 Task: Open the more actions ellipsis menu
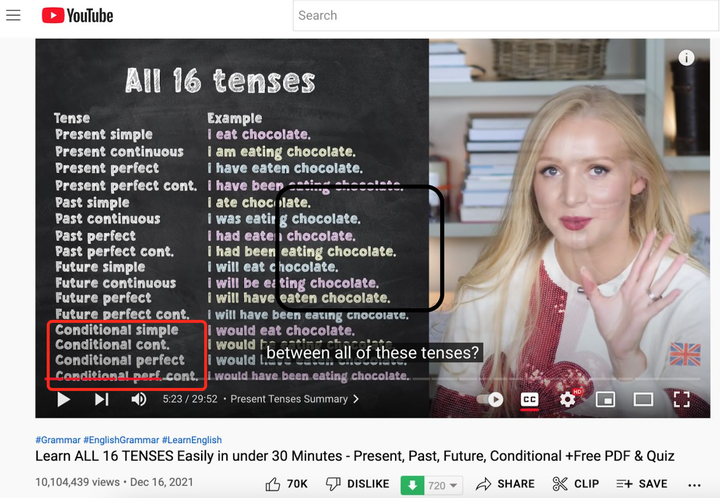pos(694,485)
